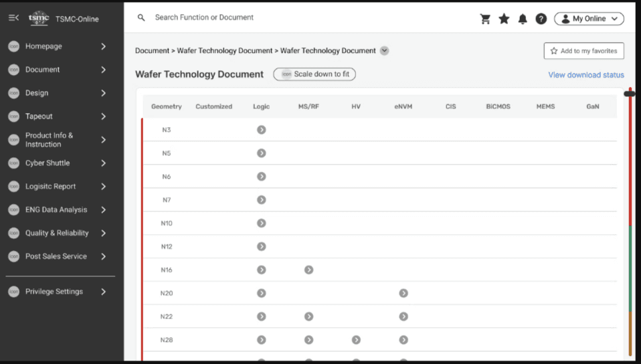Click BiCMOS column header
This screenshot has width=641, height=364.
point(498,106)
